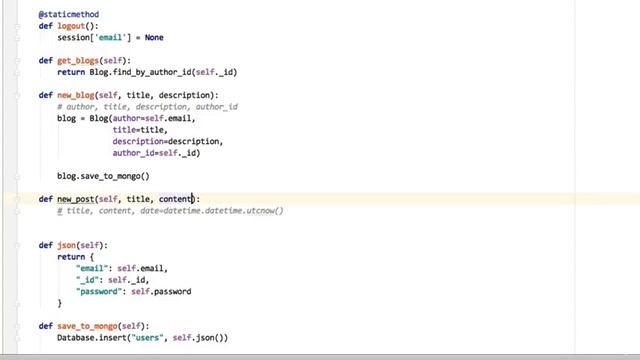
Task: Select the get_blogs function name
Action: point(78,60)
